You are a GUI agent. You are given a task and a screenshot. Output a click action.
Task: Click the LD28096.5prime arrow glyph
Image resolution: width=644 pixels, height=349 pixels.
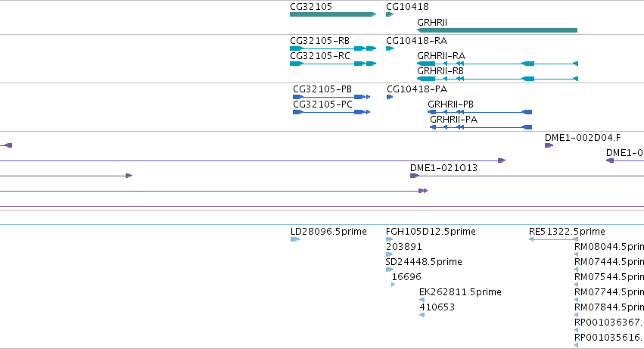pyautogui.click(x=295, y=239)
